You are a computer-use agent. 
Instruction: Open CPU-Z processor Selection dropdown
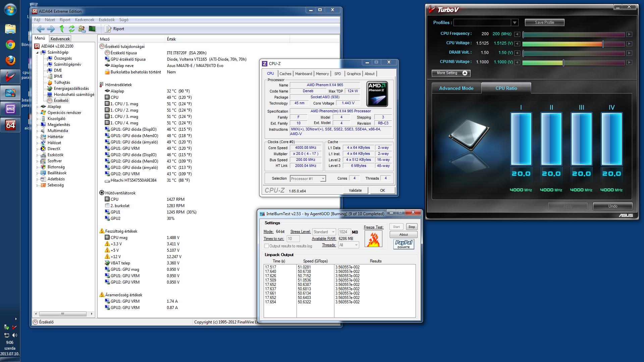coord(322,179)
